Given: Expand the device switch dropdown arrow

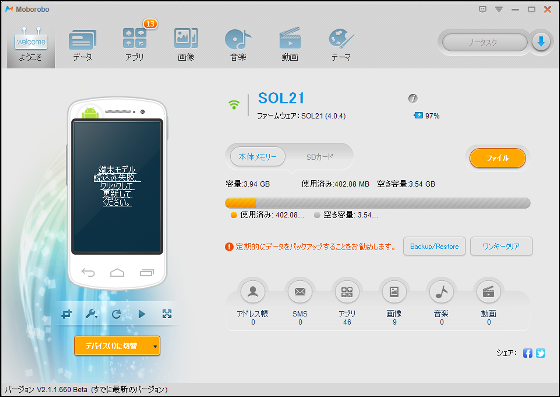Looking at the screenshot, I should click(x=155, y=346).
